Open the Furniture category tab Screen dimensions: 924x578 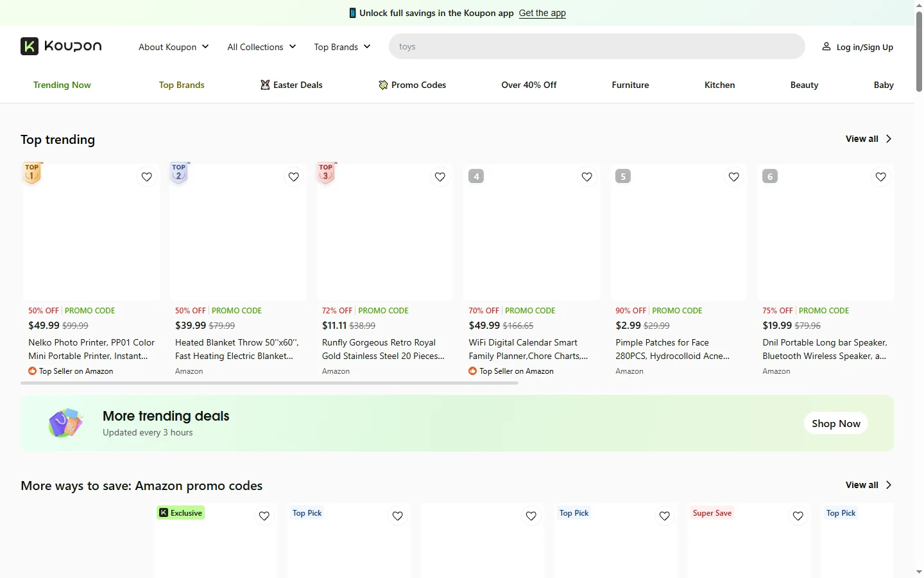(630, 85)
